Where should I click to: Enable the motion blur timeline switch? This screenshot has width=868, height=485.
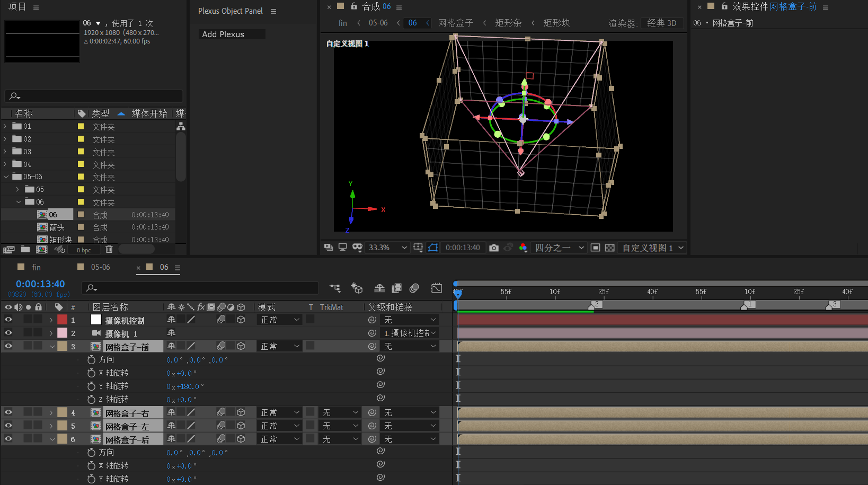(x=414, y=288)
